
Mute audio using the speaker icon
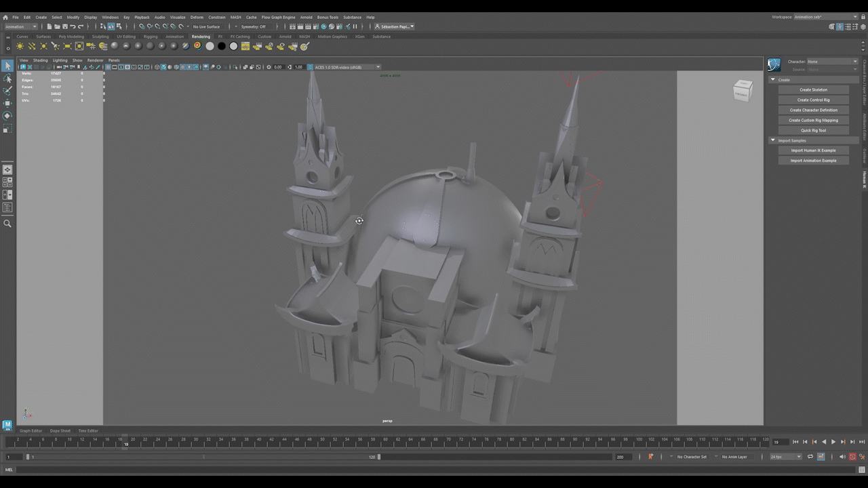tap(842, 456)
